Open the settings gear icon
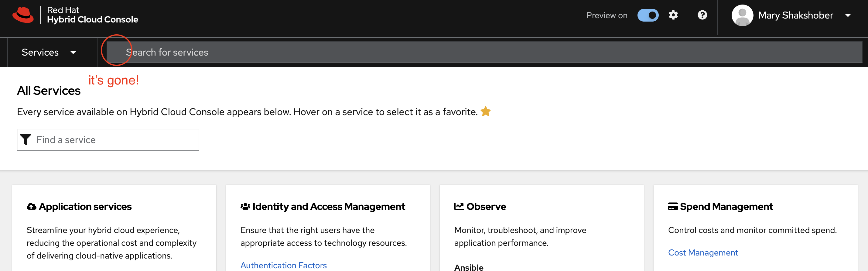 (673, 15)
